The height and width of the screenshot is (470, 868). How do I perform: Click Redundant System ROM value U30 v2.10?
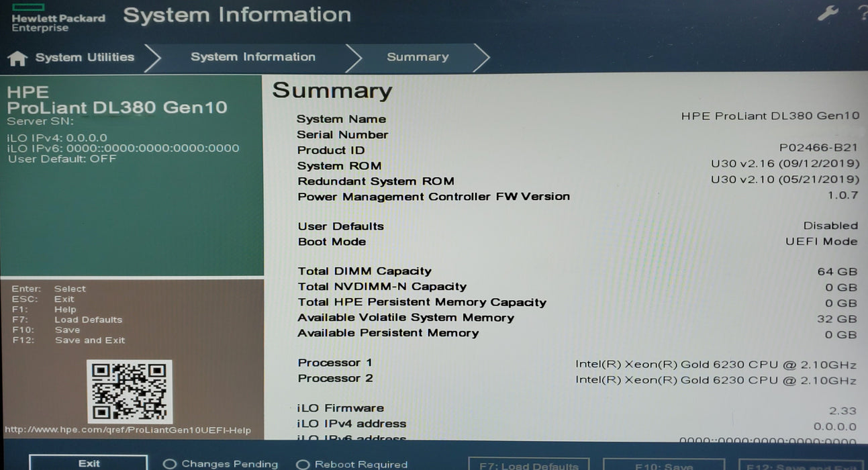tap(785, 179)
